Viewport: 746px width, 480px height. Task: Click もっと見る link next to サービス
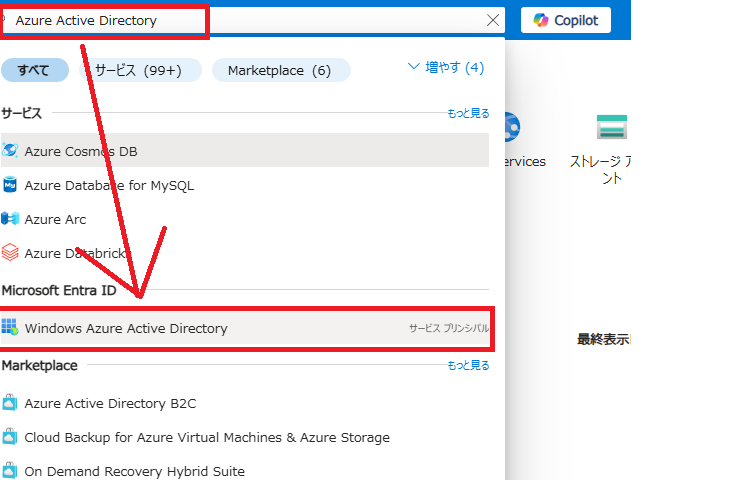click(468, 113)
